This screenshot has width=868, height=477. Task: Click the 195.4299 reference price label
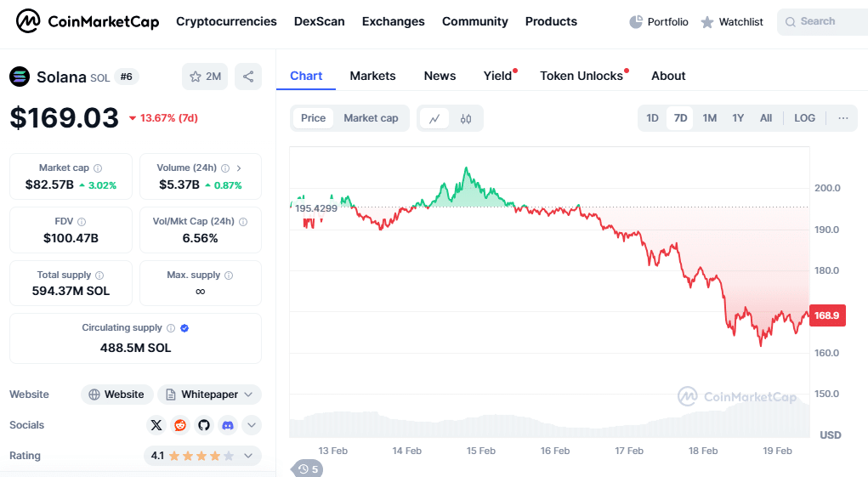coord(316,208)
